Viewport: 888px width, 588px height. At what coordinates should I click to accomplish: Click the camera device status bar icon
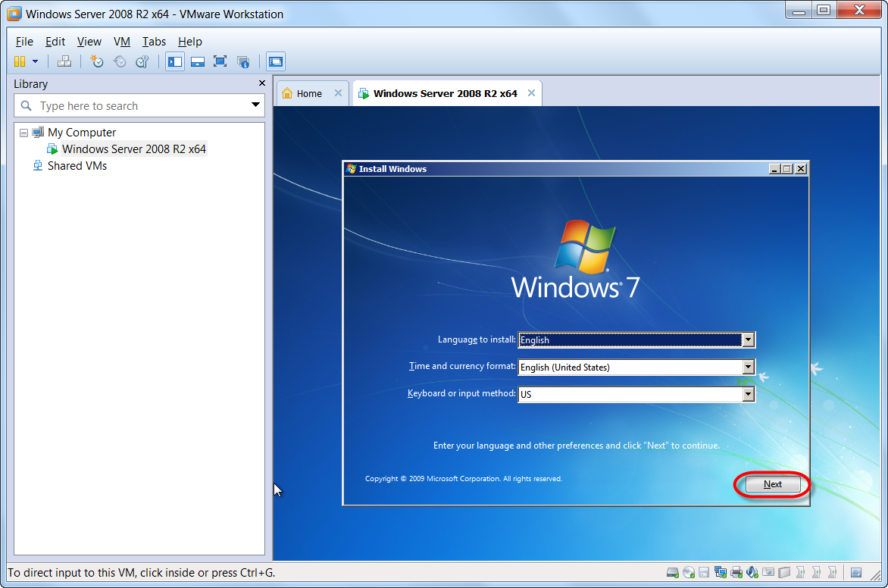click(768, 572)
